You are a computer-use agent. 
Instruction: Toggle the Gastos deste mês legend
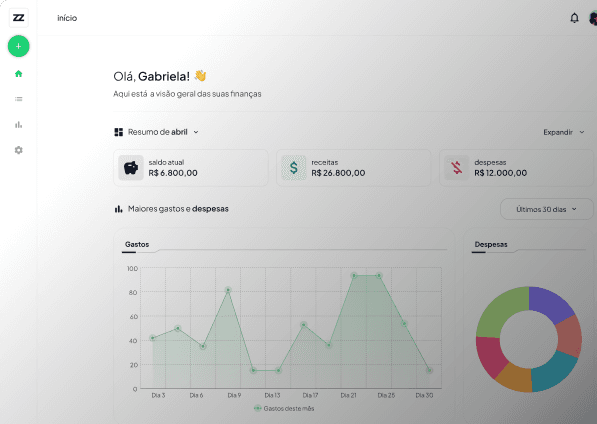coord(284,408)
